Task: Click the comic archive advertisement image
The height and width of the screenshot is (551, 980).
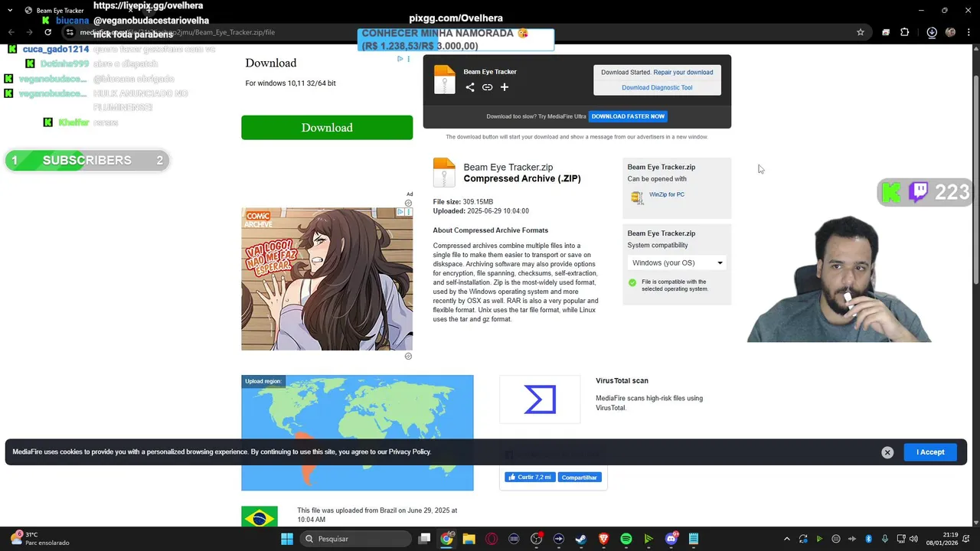Action: coord(327,279)
